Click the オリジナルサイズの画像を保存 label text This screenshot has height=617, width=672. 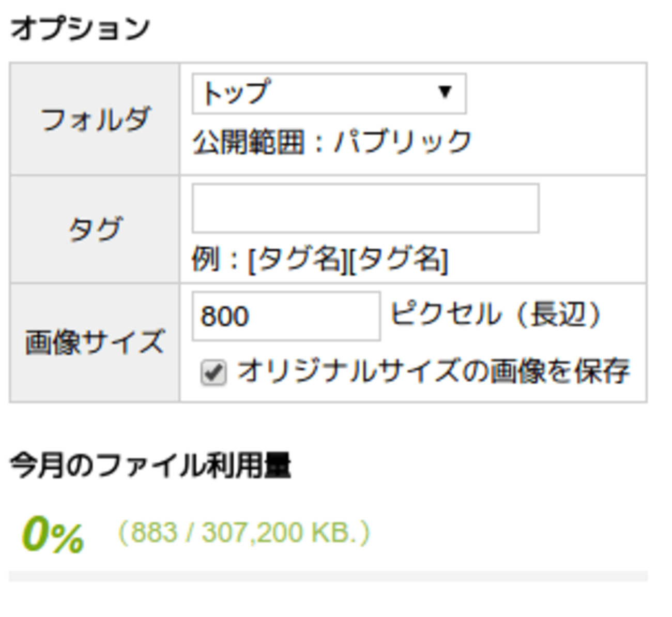(x=433, y=371)
